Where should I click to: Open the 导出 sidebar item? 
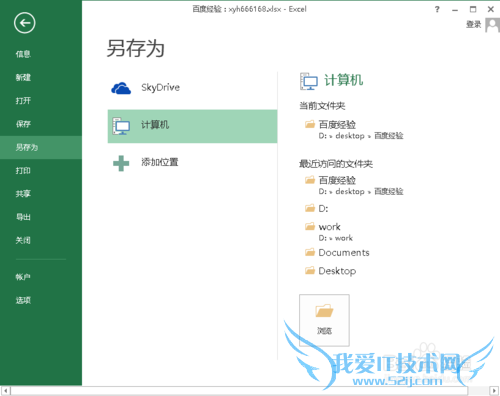tap(23, 217)
